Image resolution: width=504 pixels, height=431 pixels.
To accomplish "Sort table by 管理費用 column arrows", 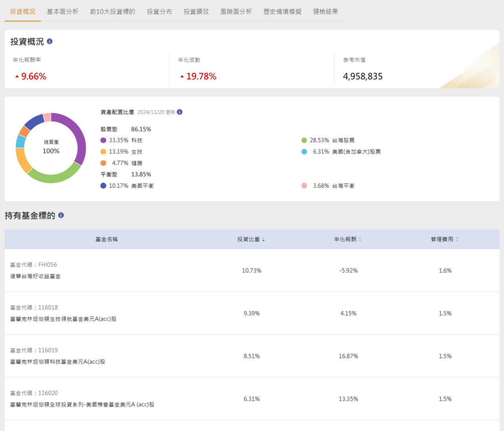I will click(457, 239).
